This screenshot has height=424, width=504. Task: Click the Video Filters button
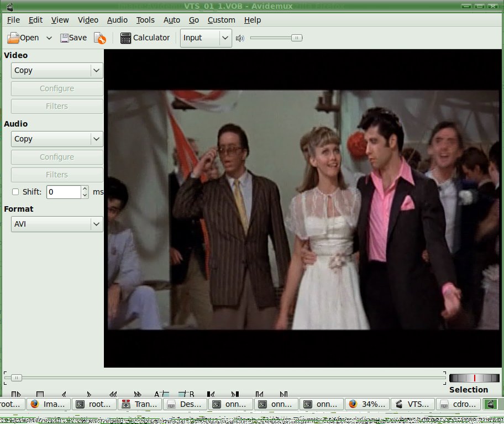pos(57,106)
